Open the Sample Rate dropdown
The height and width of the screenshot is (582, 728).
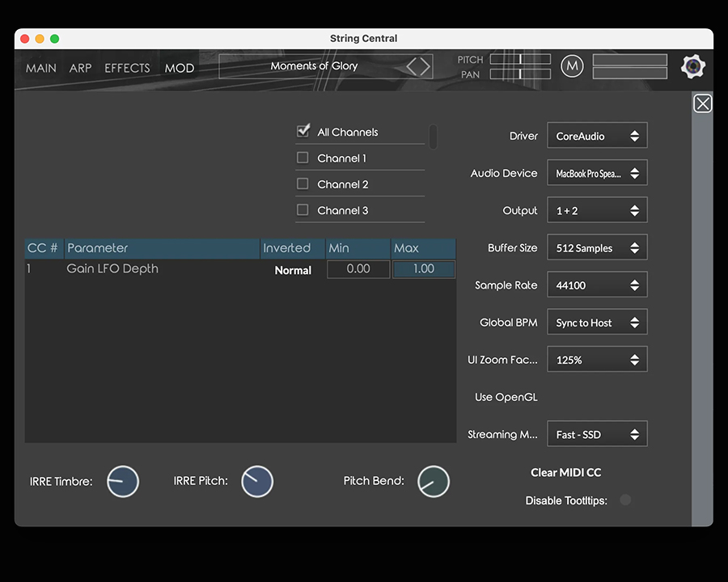point(597,285)
